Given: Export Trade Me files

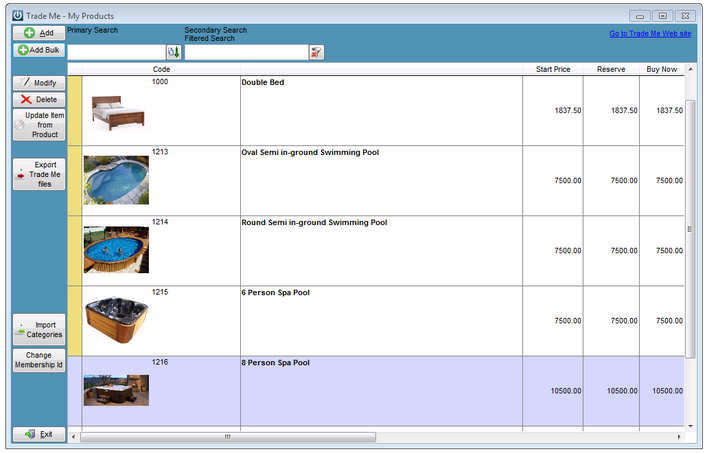Looking at the screenshot, I should (39, 174).
